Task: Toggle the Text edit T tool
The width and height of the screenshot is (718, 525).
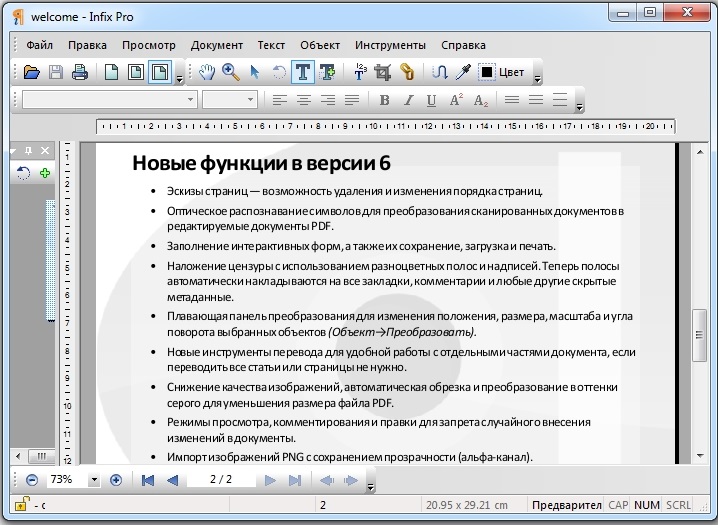Action: (303, 72)
